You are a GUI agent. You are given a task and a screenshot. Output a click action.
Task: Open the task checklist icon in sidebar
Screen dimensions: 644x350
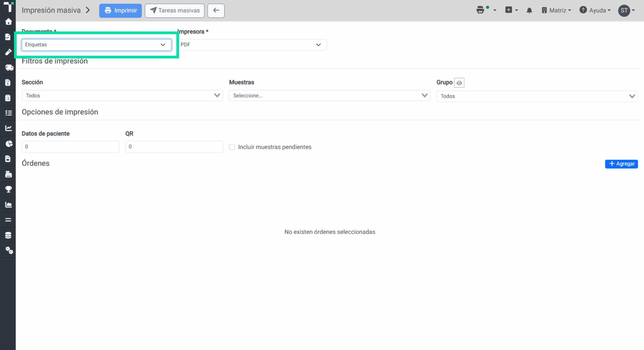8,113
